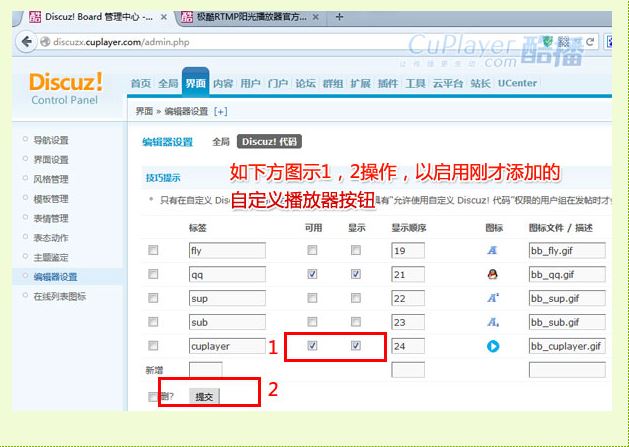The height and width of the screenshot is (447, 629).
Task: Open the 首页 top menu
Action: (x=141, y=83)
